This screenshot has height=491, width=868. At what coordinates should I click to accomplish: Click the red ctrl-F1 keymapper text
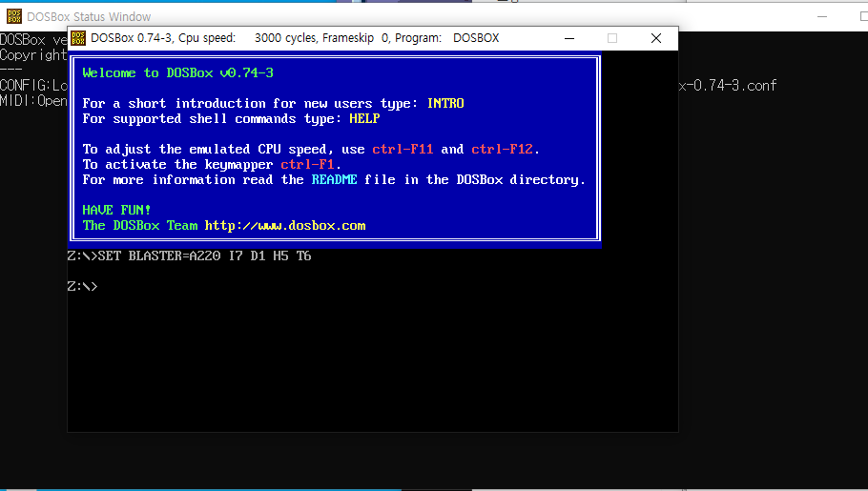[307, 164]
